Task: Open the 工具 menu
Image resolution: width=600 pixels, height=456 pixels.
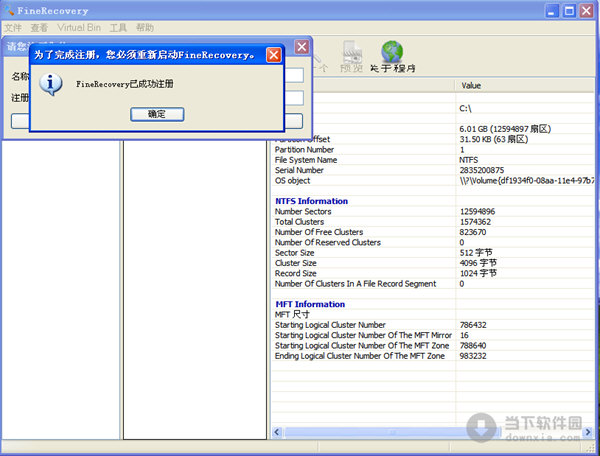Action: (118, 28)
